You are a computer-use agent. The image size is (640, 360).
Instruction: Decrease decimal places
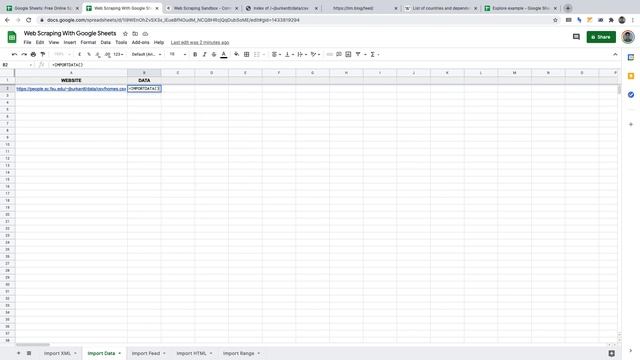98,54
